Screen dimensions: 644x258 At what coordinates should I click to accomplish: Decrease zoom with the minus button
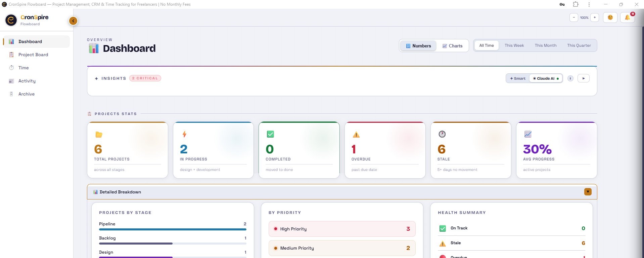[x=574, y=17]
